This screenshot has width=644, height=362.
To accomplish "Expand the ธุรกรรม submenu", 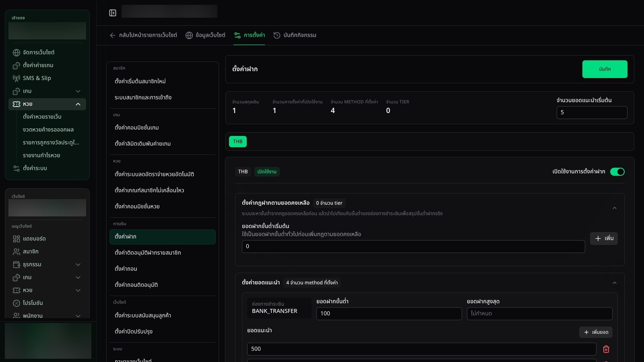I will pyautogui.click(x=78, y=265).
